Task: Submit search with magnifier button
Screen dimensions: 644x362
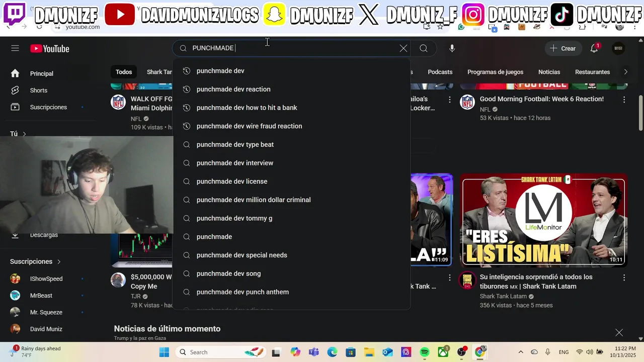Action: 424,48
